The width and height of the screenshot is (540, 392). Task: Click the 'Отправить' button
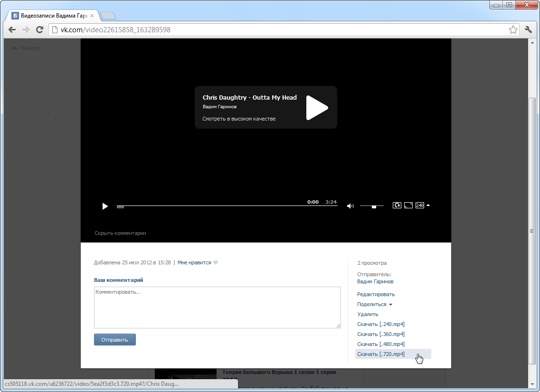coord(114,340)
